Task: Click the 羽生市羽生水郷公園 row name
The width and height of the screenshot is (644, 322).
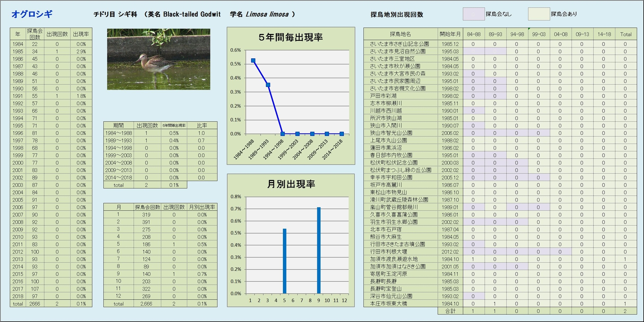Action: pos(394,222)
